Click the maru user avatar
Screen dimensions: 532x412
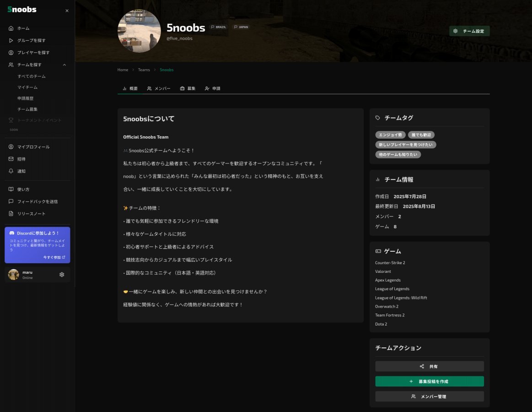(14, 275)
